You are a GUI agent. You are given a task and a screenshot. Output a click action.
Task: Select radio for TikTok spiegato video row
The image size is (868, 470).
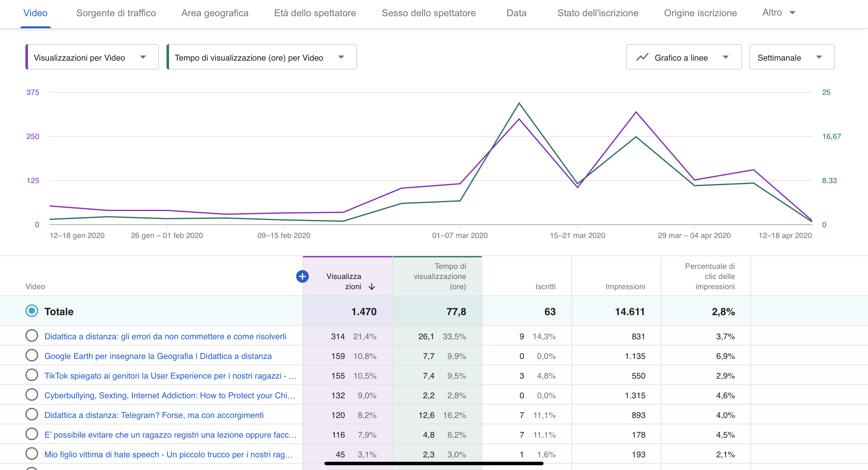coord(32,375)
